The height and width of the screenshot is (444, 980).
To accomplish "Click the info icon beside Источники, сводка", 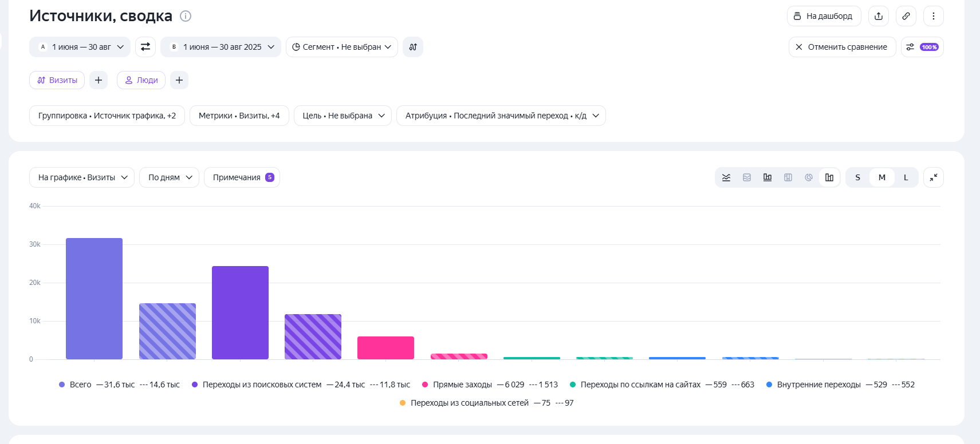I will point(186,16).
